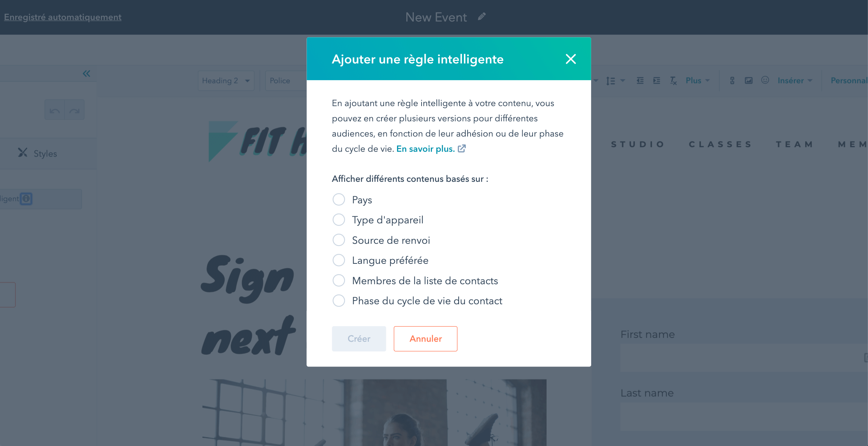Click the increase indent icon

point(656,81)
